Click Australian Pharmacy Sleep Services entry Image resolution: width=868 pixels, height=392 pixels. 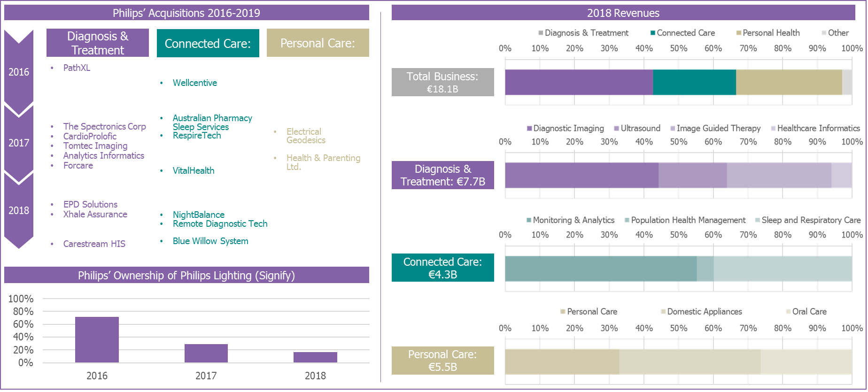tap(212, 122)
